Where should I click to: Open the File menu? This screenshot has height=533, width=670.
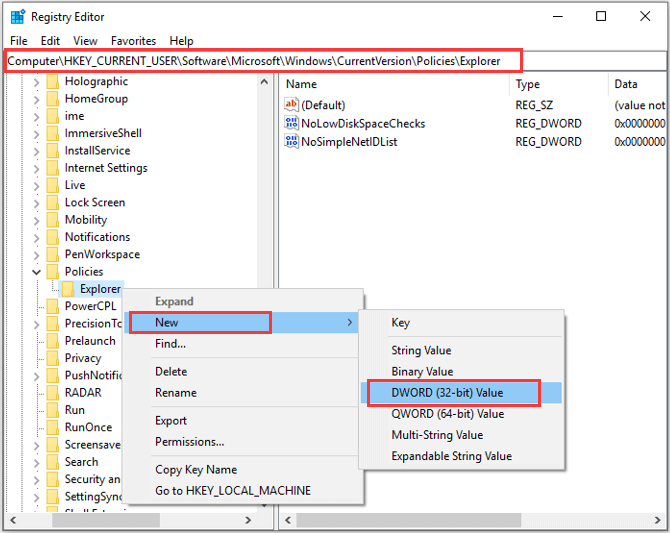19,41
